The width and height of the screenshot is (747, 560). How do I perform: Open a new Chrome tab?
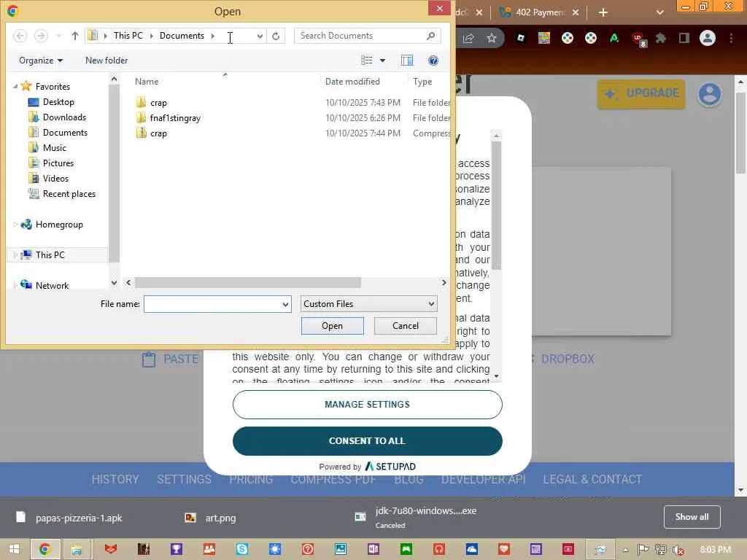[x=603, y=12]
